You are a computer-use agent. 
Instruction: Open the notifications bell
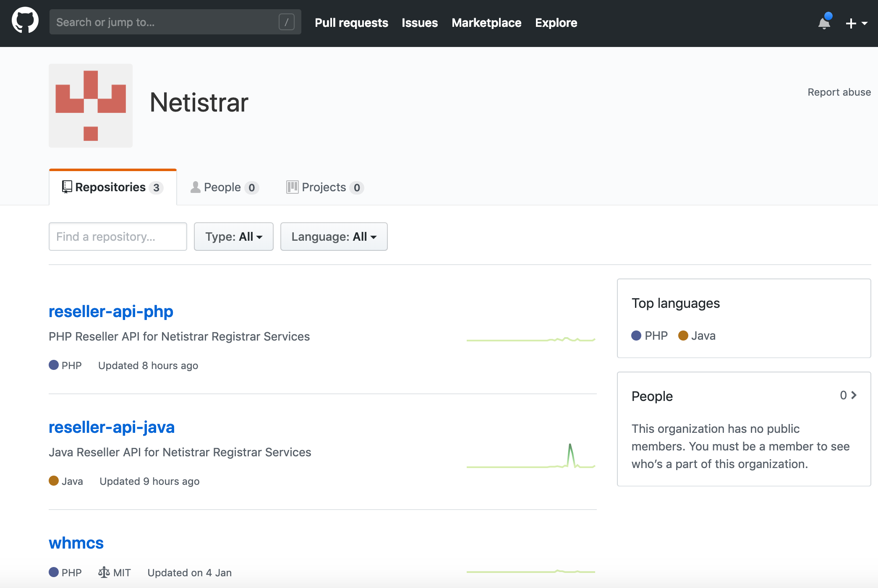coord(824,22)
